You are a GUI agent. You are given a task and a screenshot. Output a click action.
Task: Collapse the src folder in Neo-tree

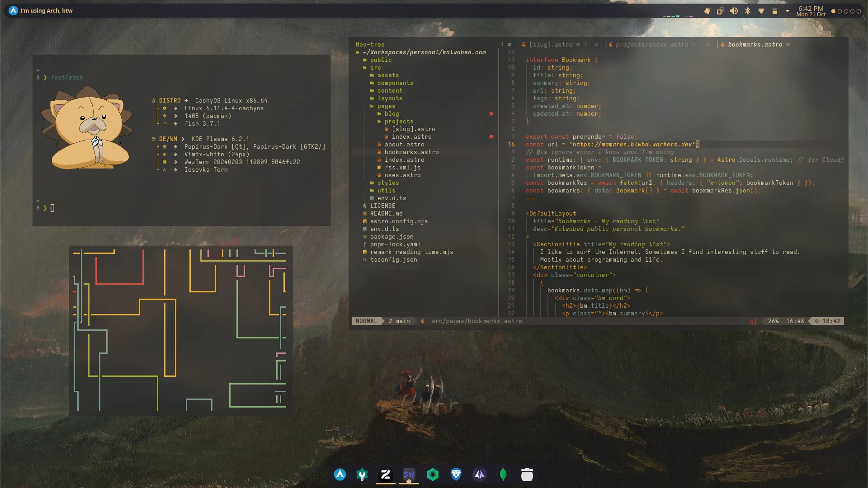point(375,68)
